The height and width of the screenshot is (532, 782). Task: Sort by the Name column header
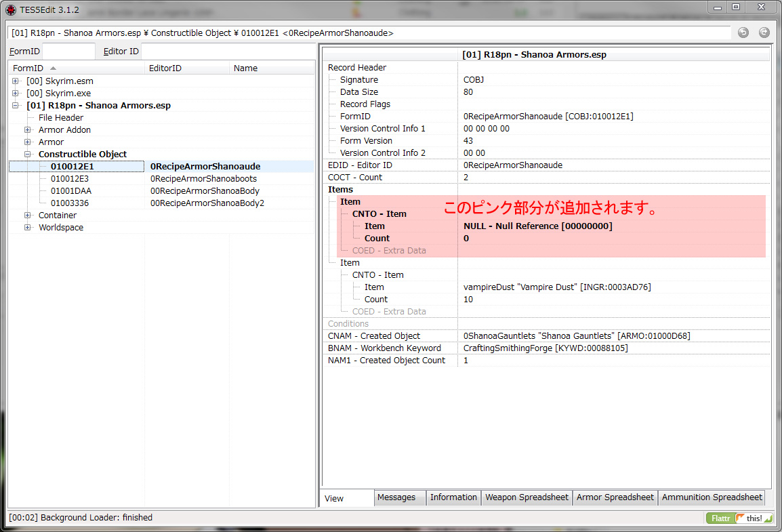coord(272,68)
